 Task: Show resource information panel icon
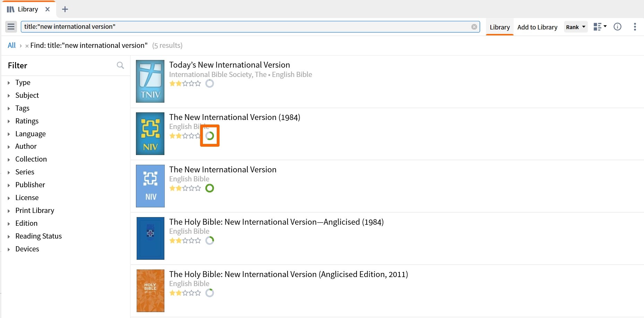(x=617, y=27)
